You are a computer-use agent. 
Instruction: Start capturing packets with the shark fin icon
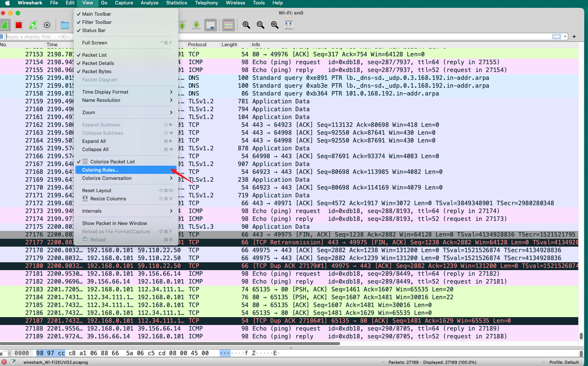point(5,25)
